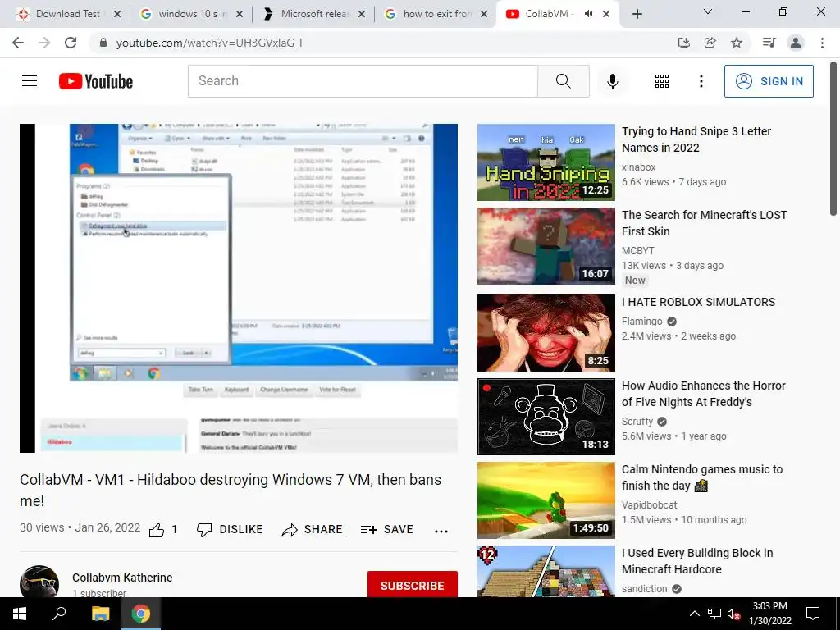View site security lock information
This screenshot has width=840, height=630.
(103, 43)
